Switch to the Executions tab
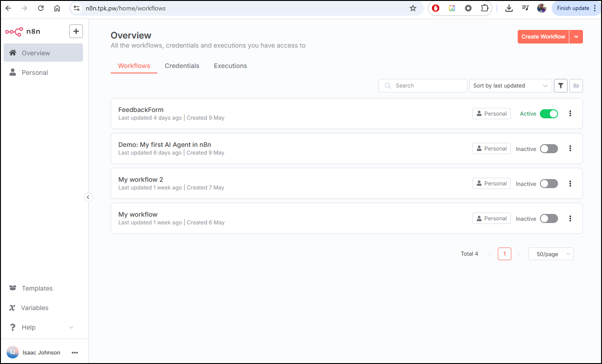The height and width of the screenshot is (364, 602). [230, 66]
